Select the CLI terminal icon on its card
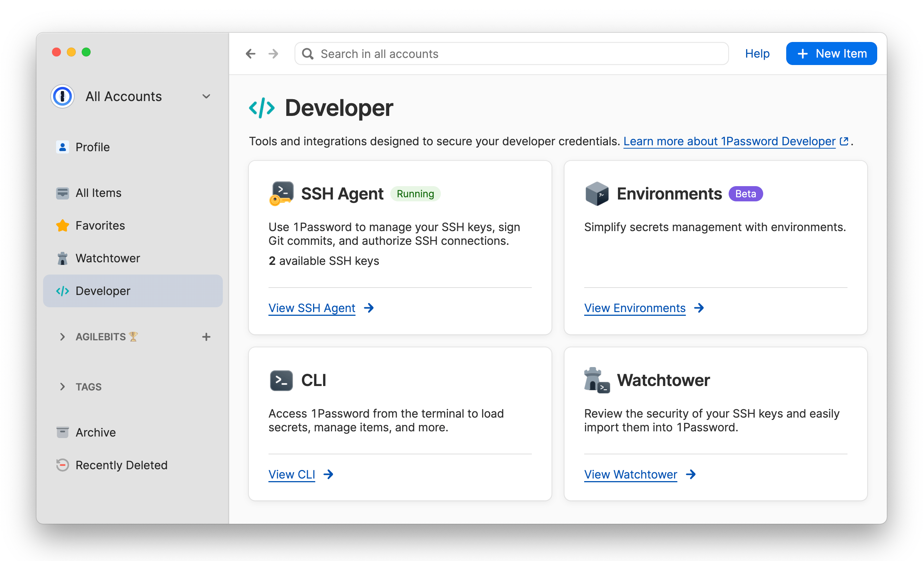The image size is (924, 561). [x=281, y=380]
